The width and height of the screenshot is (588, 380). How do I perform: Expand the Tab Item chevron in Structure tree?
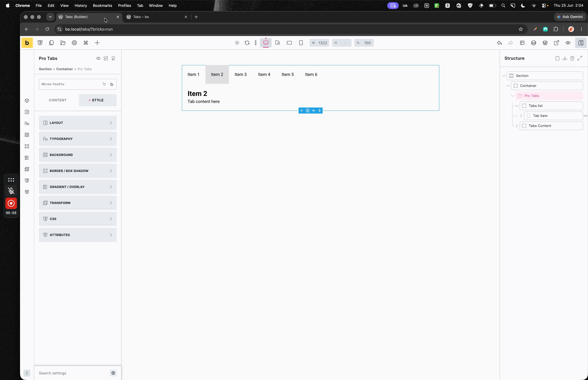point(521,116)
